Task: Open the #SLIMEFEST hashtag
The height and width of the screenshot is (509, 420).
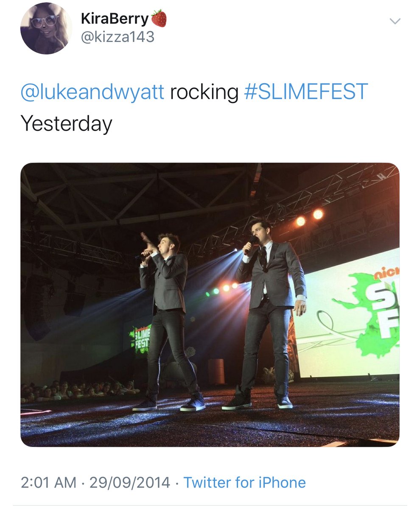Action: pyautogui.click(x=306, y=92)
